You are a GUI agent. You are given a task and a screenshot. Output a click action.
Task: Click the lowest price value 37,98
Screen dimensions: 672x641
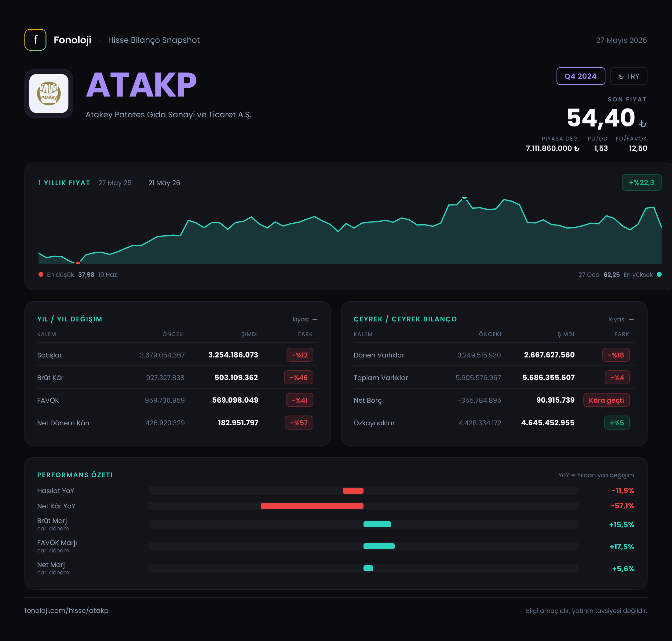click(x=86, y=274)
